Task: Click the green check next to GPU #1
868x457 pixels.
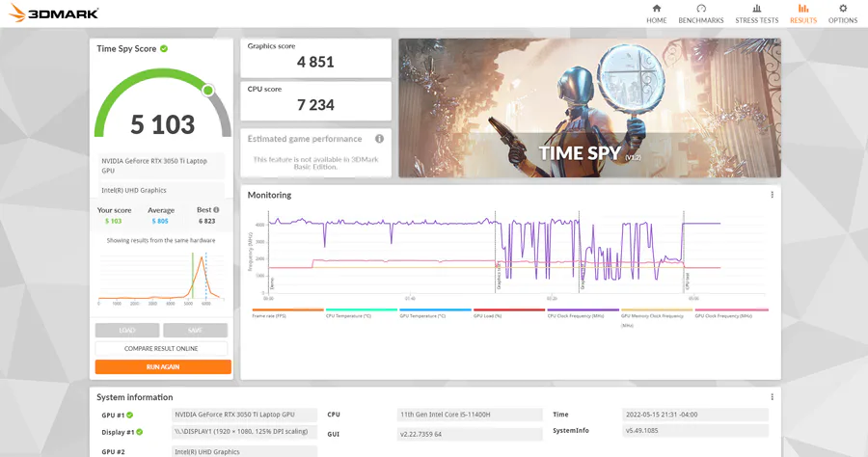Action: pyautogui.click(x=129, y=415)
